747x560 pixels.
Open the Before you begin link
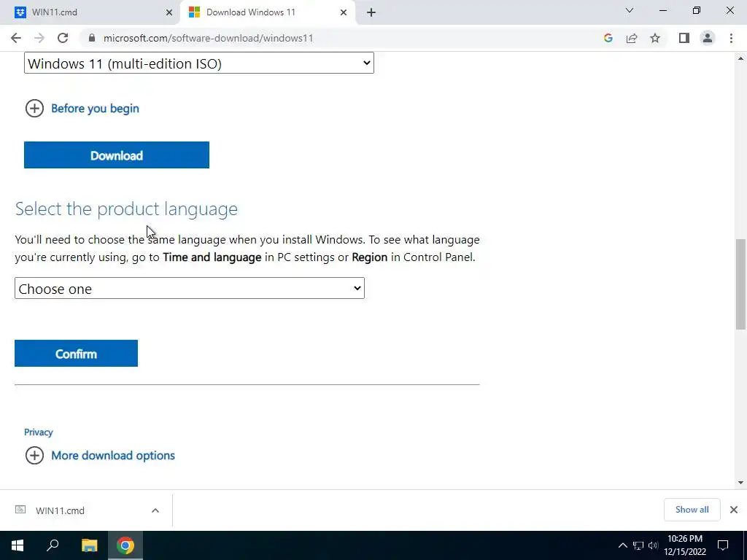tap(95, 109)
